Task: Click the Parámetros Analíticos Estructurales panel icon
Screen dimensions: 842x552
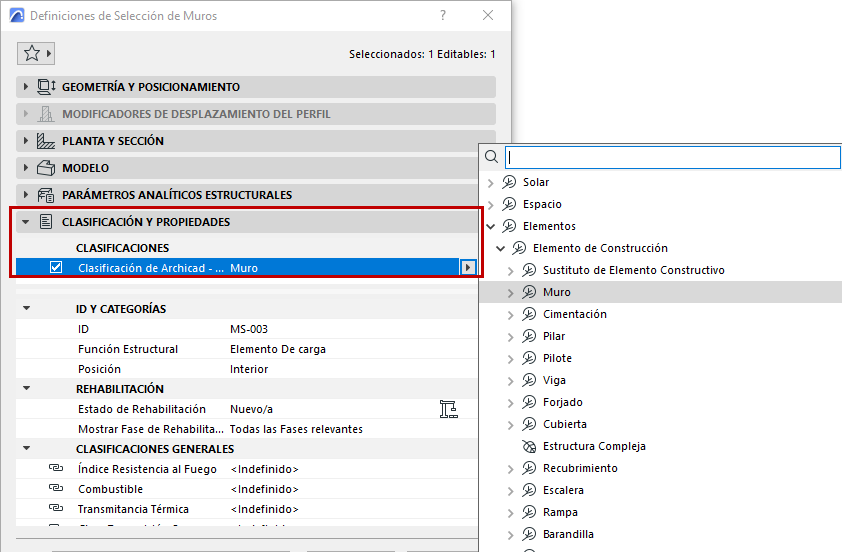Action: pos(46,195)
